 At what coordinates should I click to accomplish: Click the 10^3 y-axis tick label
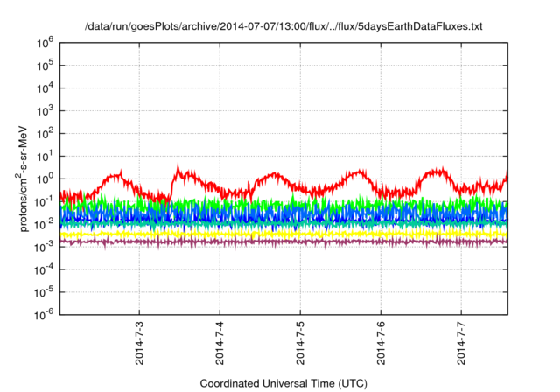[45, 110]
